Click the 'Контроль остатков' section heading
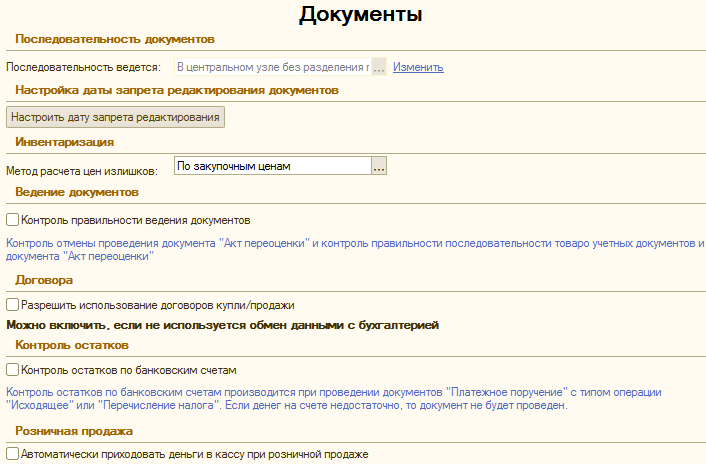Image resolution: width=706 pixels, height=464 pixels. [72, 345]
